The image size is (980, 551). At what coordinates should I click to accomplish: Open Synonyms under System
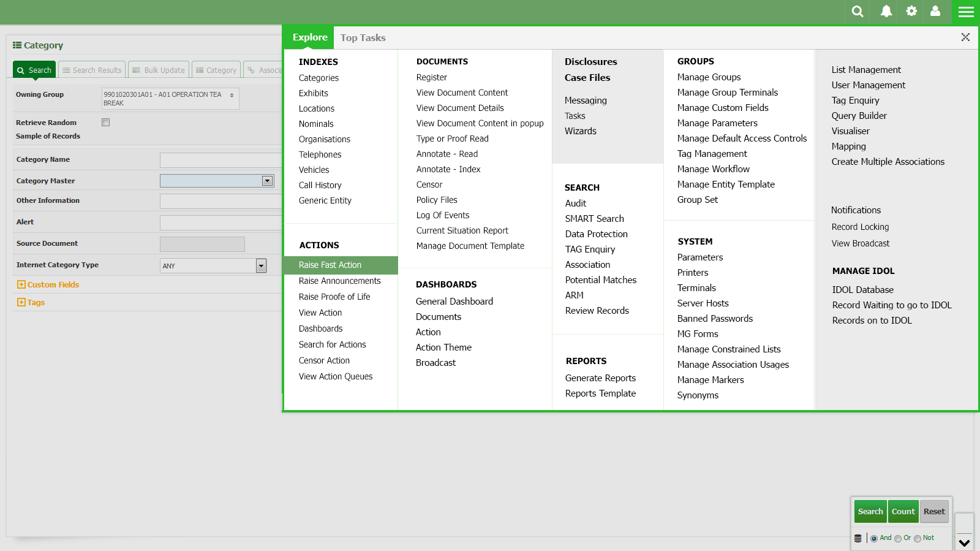click(x=698, y=395)
